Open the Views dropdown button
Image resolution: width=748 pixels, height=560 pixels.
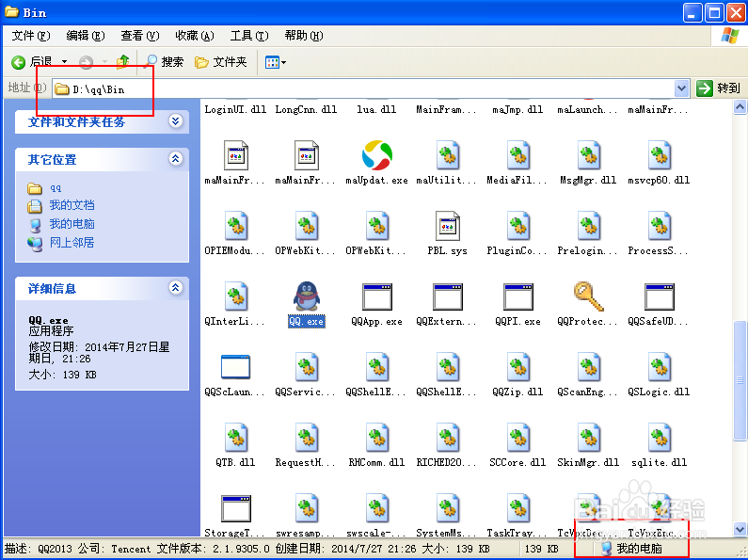(276, 62)
